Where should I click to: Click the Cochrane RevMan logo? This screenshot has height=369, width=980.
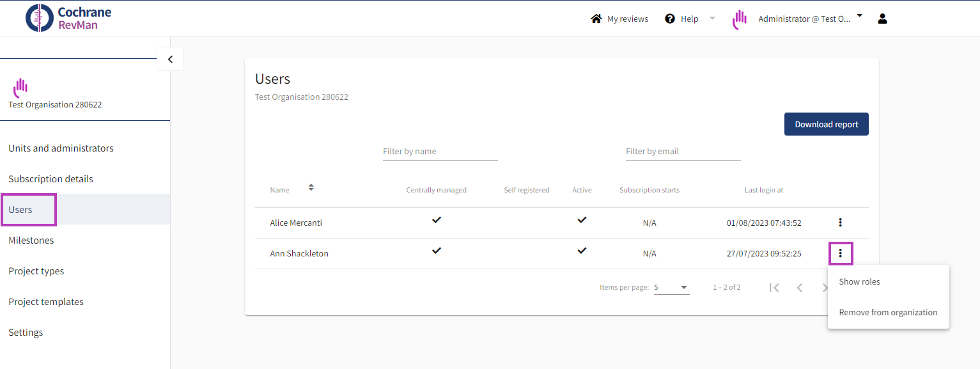67,17
